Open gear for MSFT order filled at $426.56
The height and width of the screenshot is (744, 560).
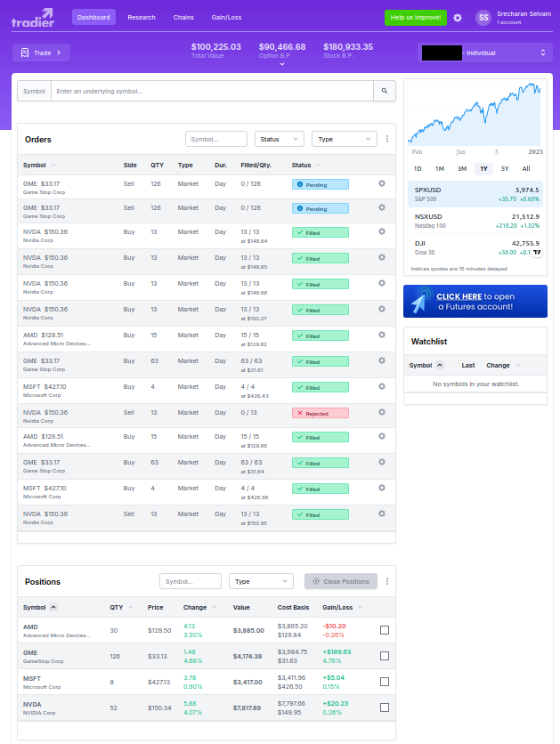click(x=382, y=488)
